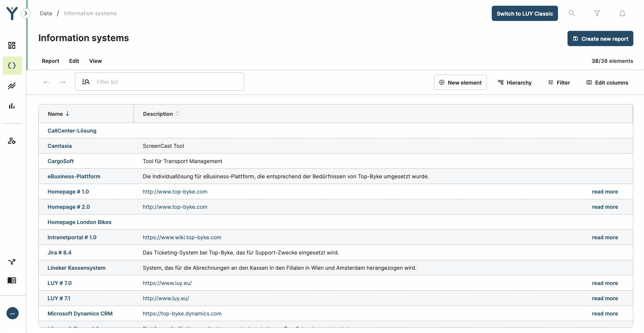Open the notifications bell icon
The image size is (644, 333).
point(622,13)
